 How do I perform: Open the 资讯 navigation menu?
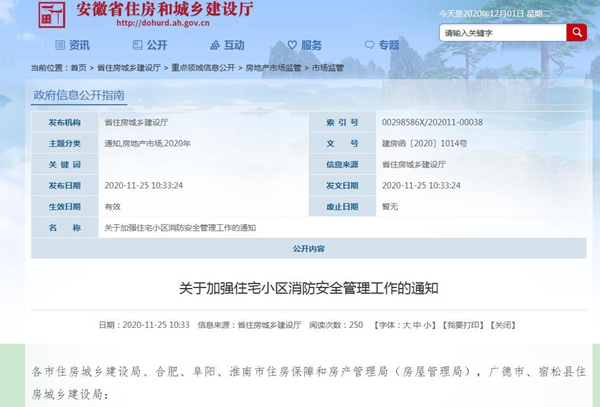pos(79,45)
